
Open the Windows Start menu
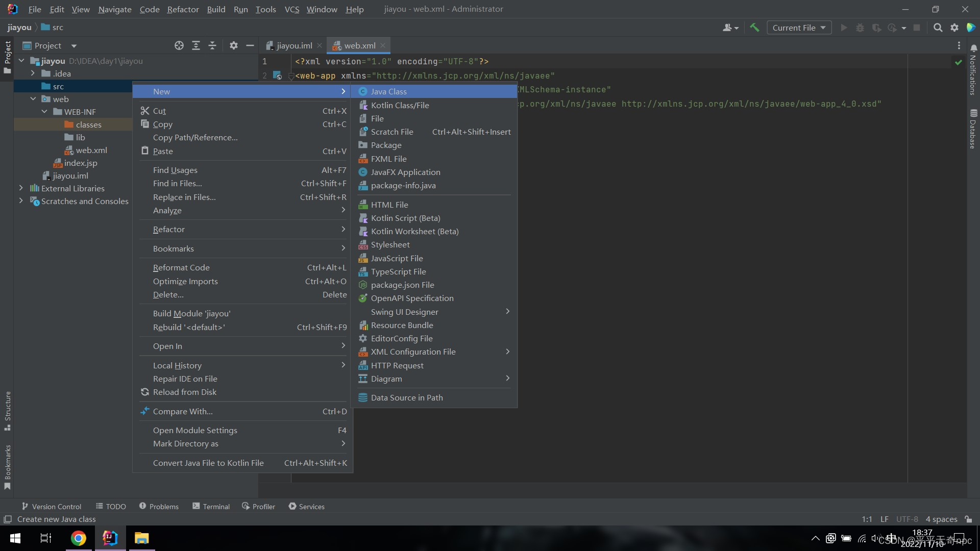click(x=15, y=538)
